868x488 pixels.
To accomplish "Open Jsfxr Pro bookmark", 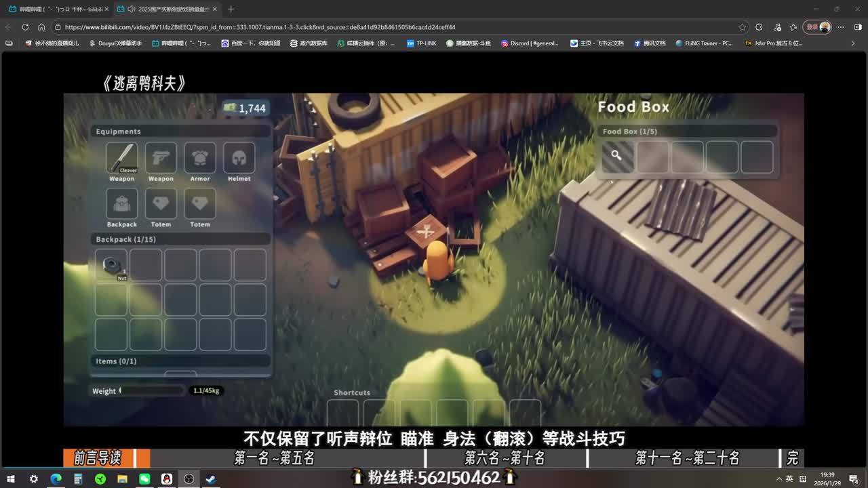I will click(x=773, y=43).
